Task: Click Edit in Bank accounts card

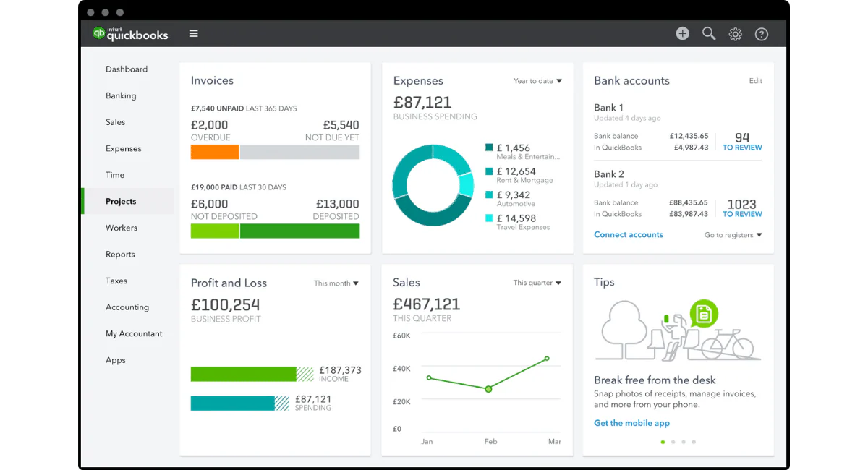Action: (x=756, y=81)
